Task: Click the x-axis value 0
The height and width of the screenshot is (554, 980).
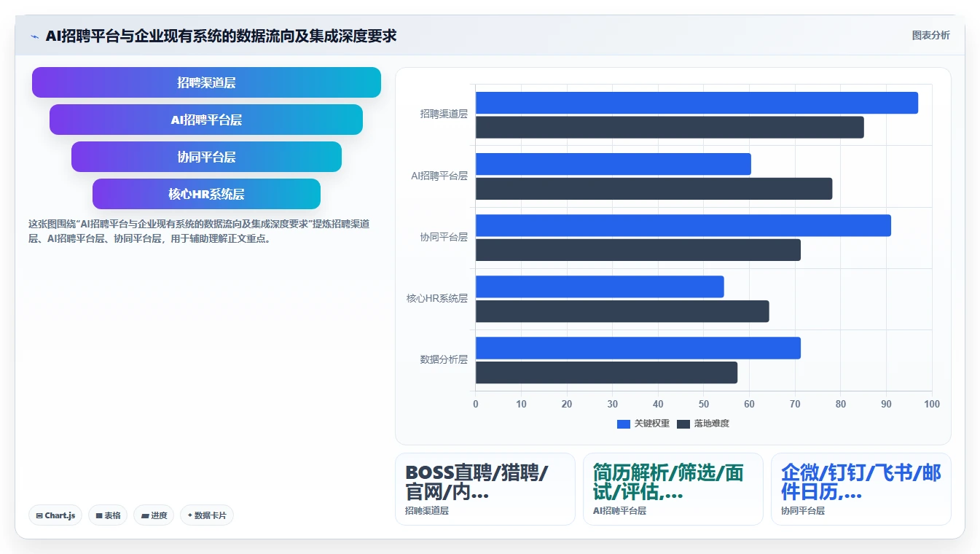Action: 476,404
